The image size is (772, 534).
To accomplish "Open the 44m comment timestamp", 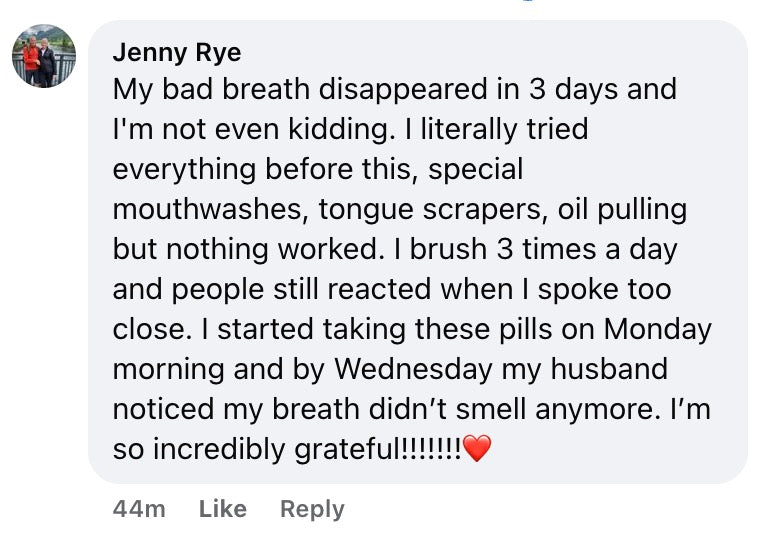I will tap(139, 509).
